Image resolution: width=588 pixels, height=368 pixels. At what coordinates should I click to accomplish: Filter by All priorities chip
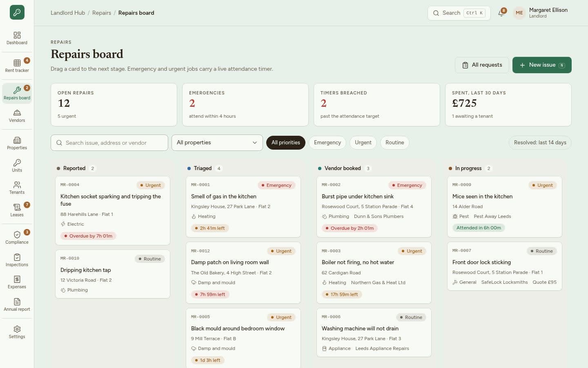click(286, 143)
